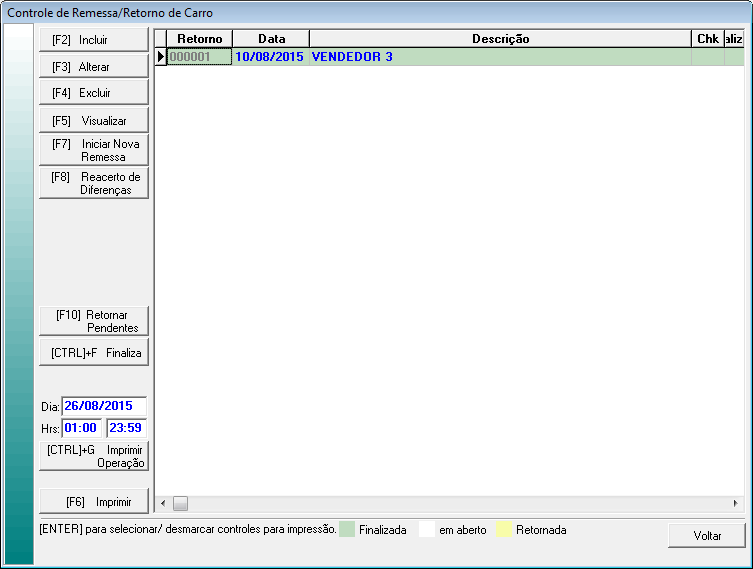Image resolution: width=753 pixels, height=569 pixels.
Task: Click the [F2] Incluir button
Action: [93, 40]
